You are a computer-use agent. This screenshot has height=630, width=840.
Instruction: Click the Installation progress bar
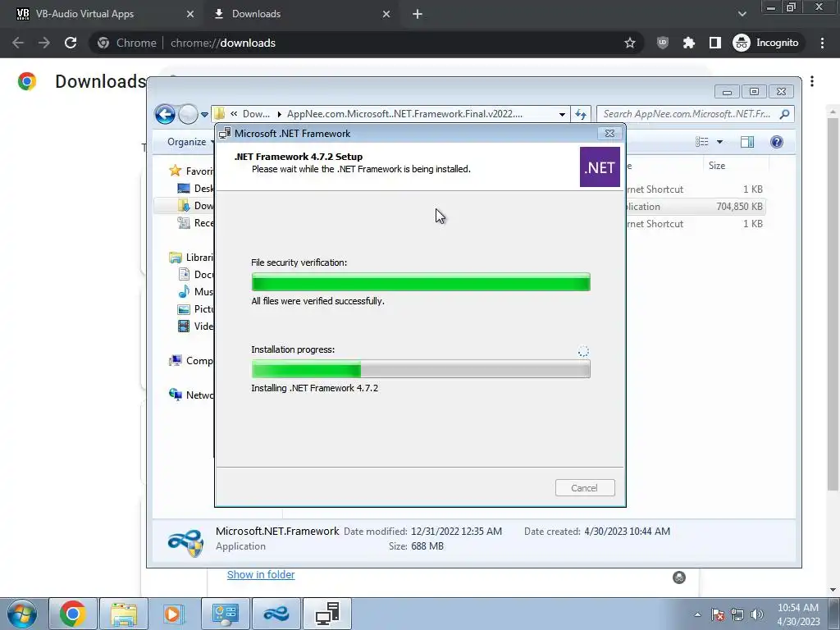coord(421,369)
